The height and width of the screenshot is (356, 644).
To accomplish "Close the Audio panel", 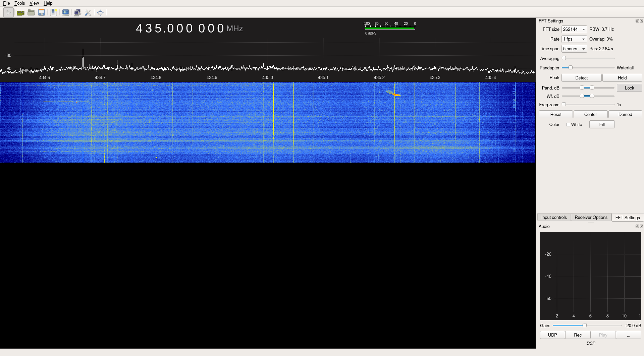I will [x=642, y=226].
